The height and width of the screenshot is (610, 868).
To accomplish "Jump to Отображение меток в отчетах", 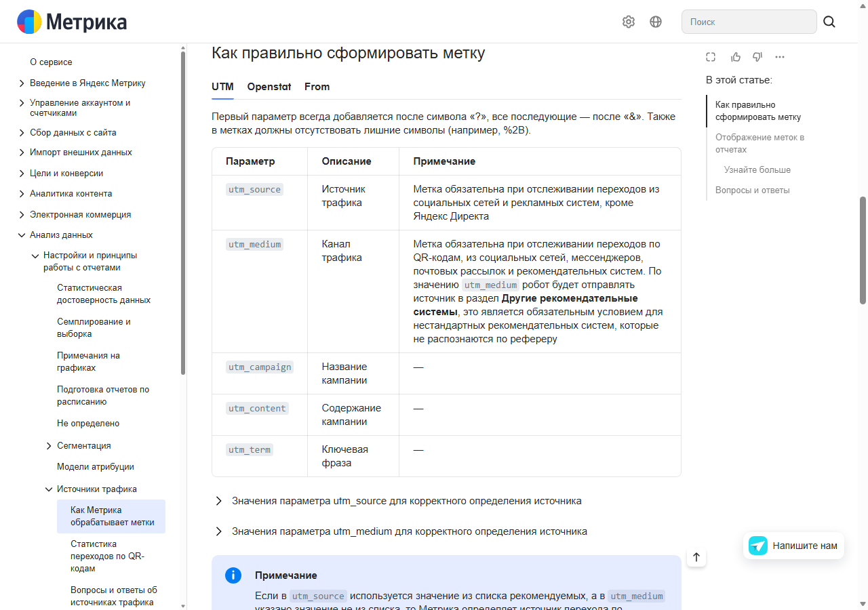I will [759, 144].
